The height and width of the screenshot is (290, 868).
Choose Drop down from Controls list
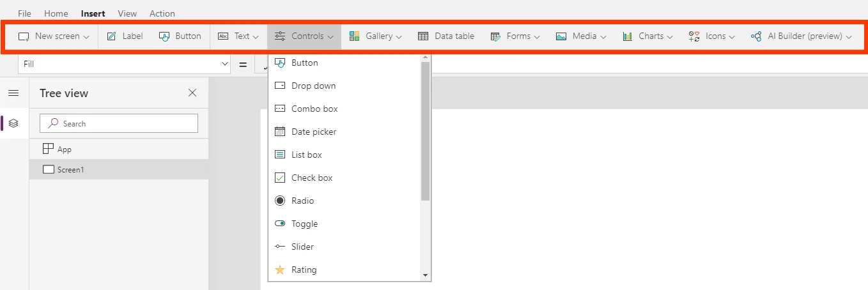pos(345,86)
